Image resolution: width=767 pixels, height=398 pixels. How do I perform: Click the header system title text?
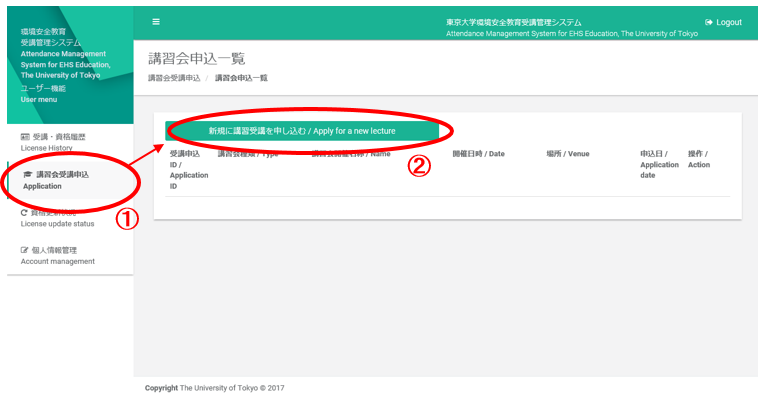(571, 28)
